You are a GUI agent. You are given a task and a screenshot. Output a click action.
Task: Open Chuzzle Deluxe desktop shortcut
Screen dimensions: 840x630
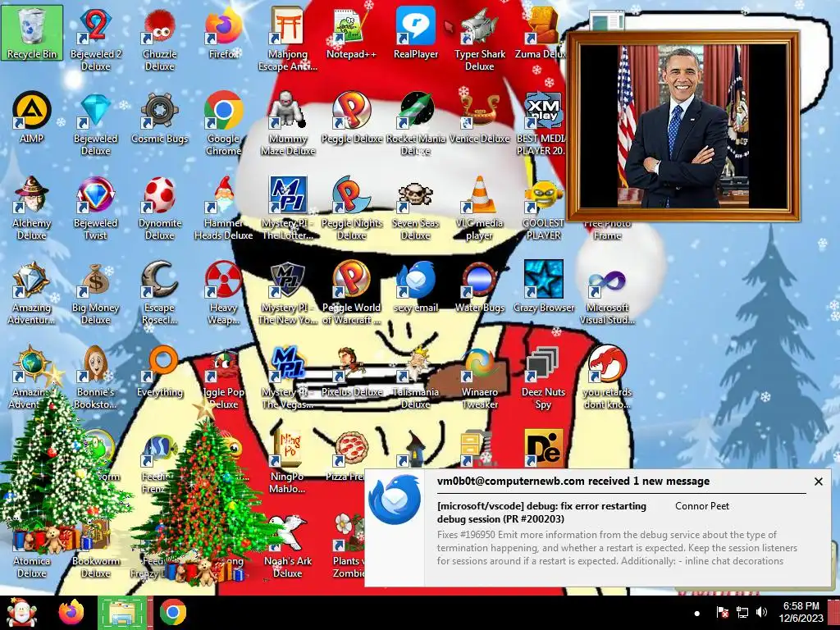(x=160, y=39)
